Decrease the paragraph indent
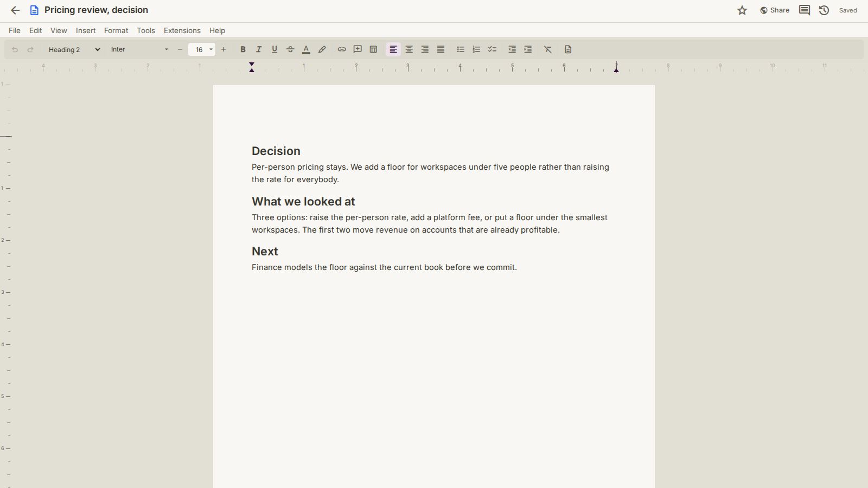The height and width of the screenshot is (488, 868). (512, 49)
